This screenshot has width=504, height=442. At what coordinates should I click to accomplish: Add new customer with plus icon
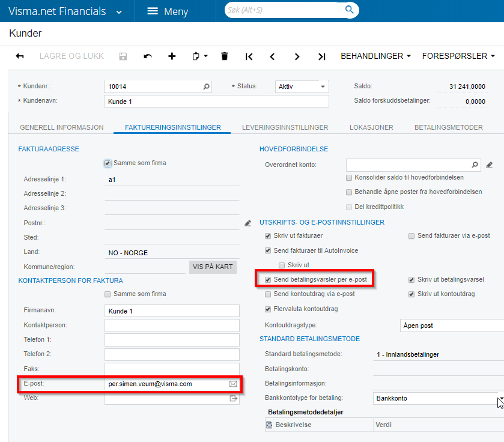172,56
